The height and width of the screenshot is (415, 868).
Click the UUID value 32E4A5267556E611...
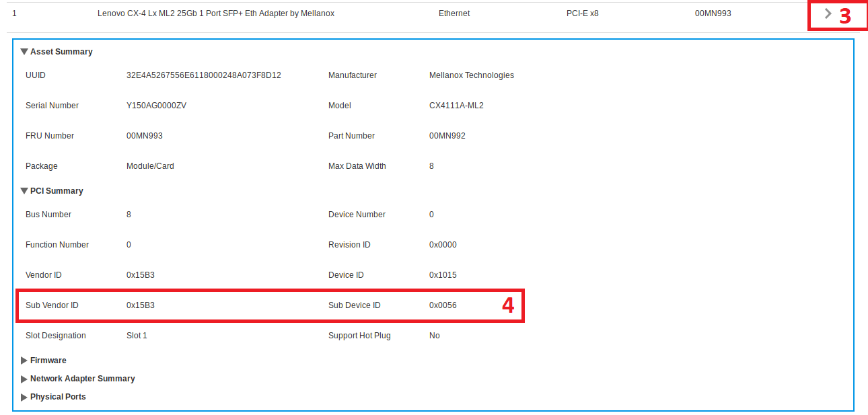[203, 75]
